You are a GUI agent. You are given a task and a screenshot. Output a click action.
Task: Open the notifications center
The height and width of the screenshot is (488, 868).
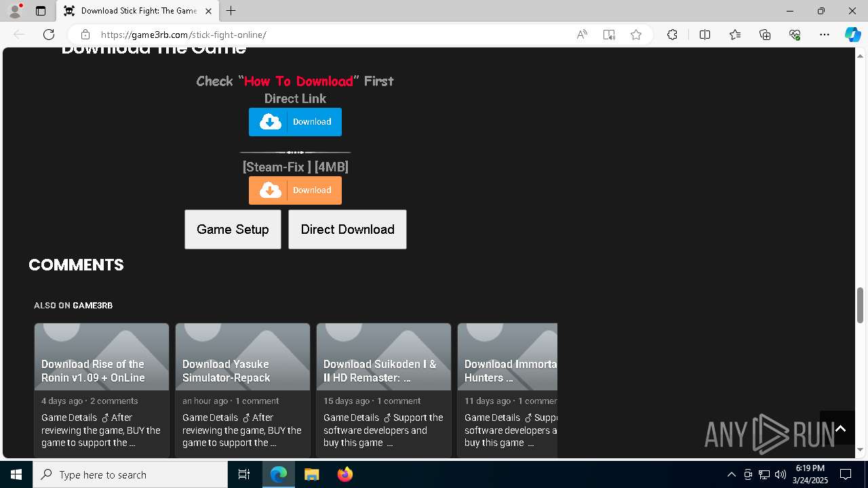tap(846, 474)
